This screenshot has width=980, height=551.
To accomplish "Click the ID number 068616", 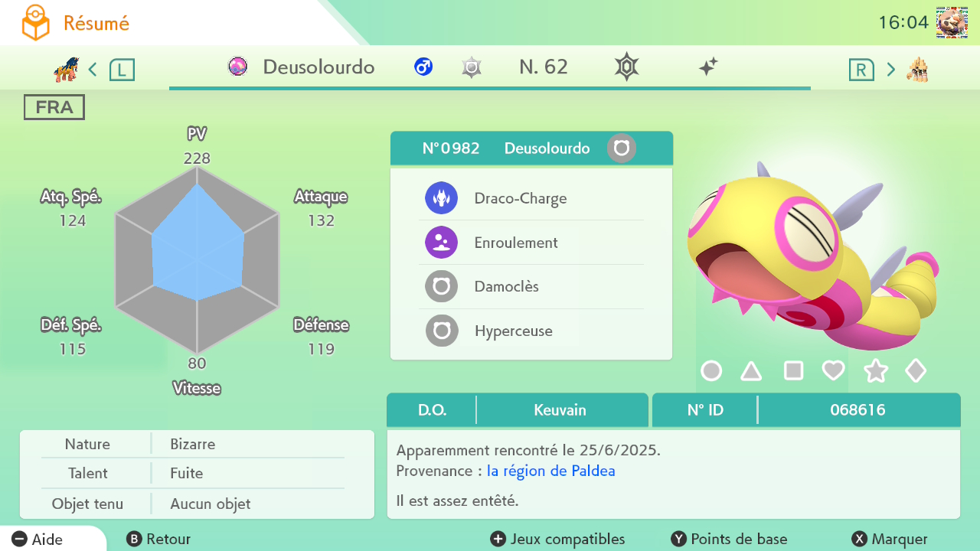I will click(857, 409).
